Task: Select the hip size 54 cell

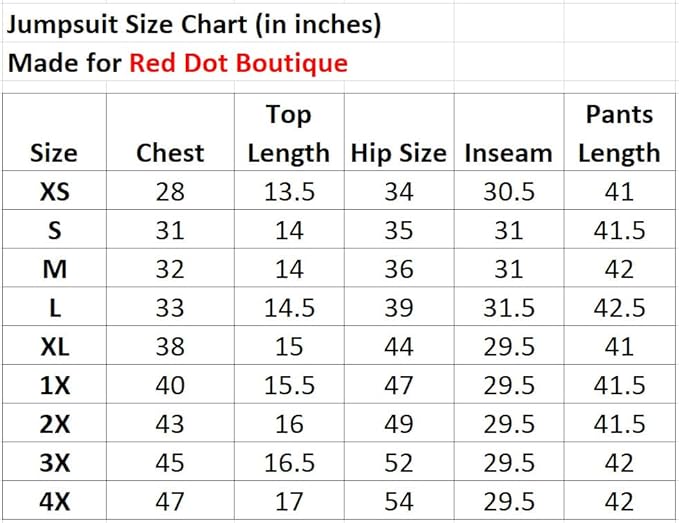Action: [x=398, y=501]
